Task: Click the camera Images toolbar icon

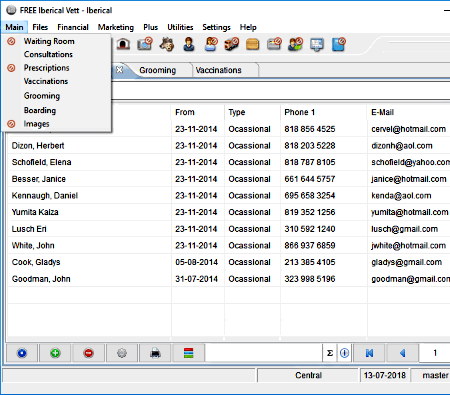Action: tap(145, 44)
